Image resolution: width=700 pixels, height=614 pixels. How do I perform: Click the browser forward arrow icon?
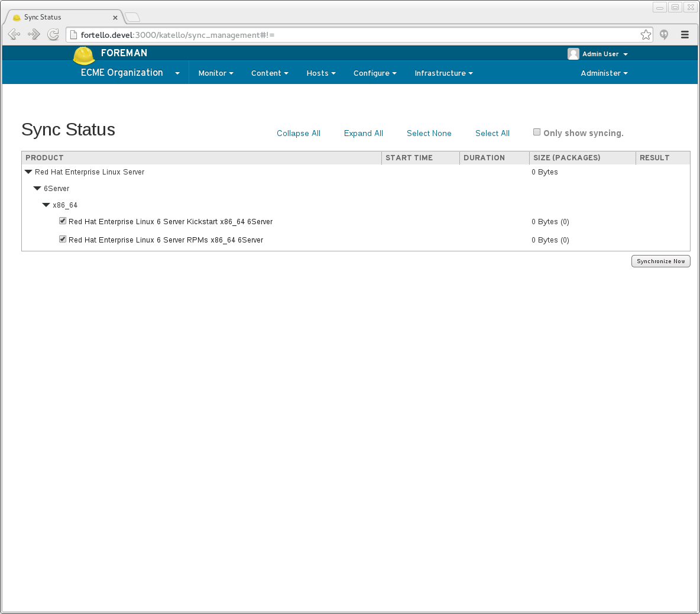pyautogui.click(x=34, y=34)
